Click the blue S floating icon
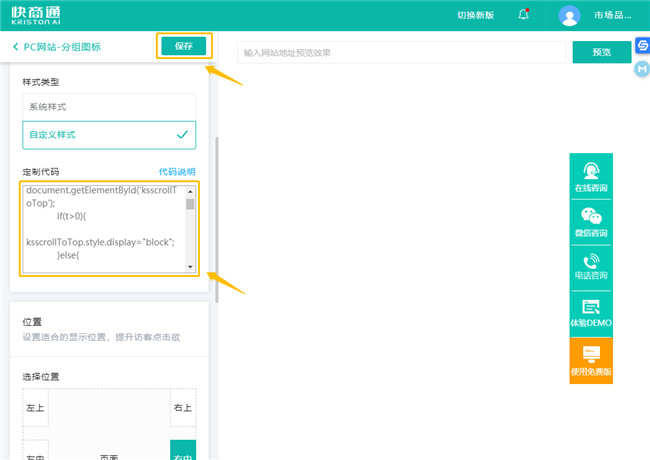 click(x=642, y=46)
